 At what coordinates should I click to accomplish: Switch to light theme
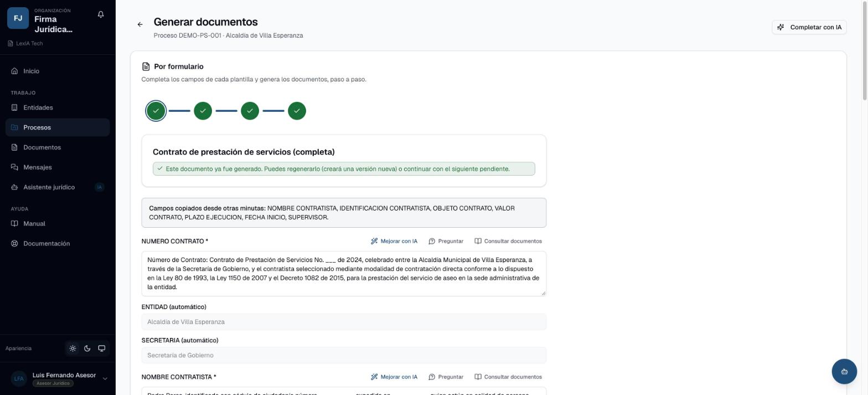click(73, 348)
